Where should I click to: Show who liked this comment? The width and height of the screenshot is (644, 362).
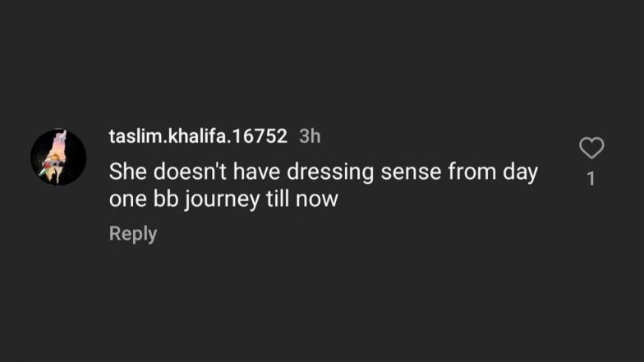pyautogui.click(x=591, y=178)
